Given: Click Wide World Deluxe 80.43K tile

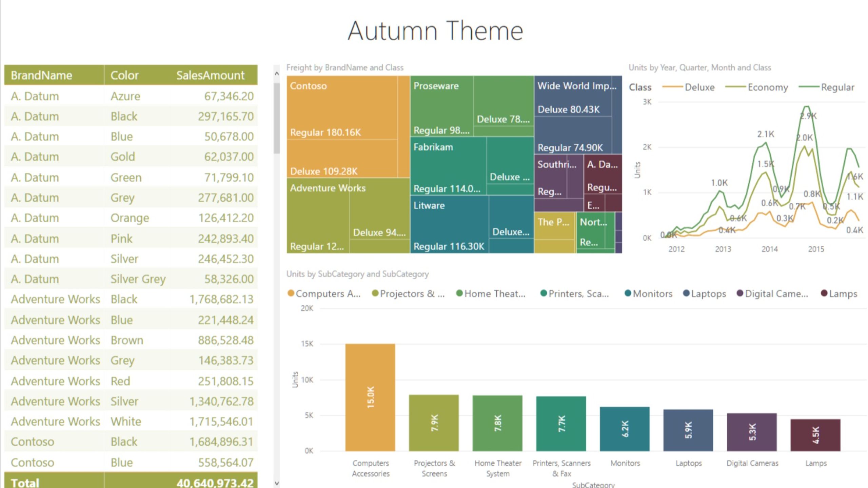Looking at the screenshot, I should [x=573, y=97].
